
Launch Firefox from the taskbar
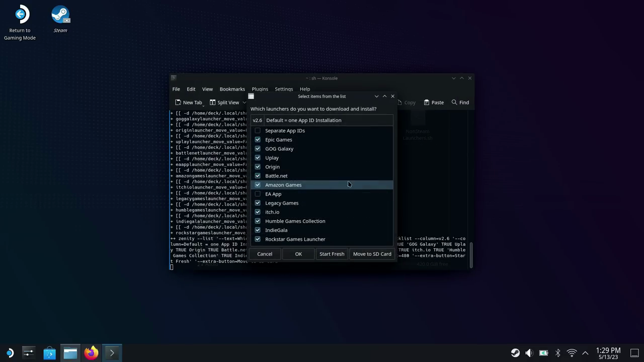pyautogui.click(x=91, y=353)
